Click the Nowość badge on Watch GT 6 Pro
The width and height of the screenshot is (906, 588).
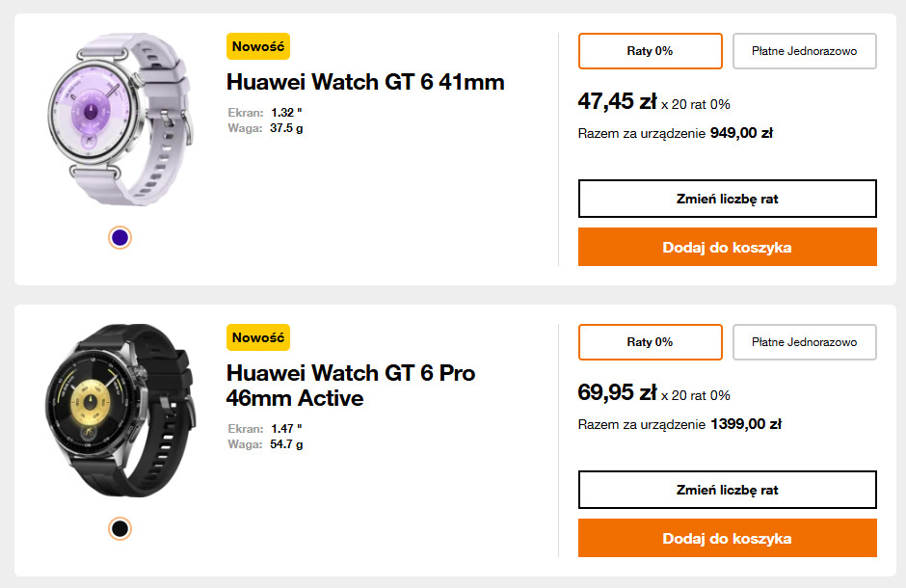[x=258, y=337]
